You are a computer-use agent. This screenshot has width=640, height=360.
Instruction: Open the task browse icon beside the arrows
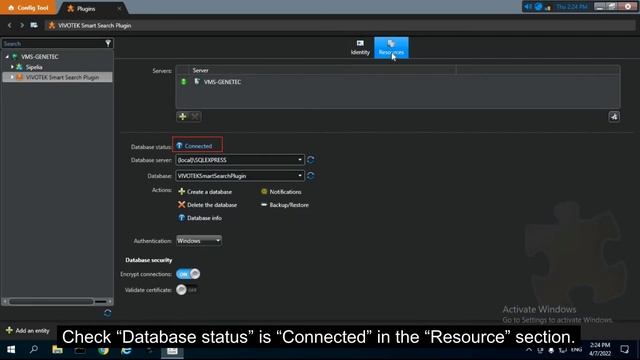34,25
